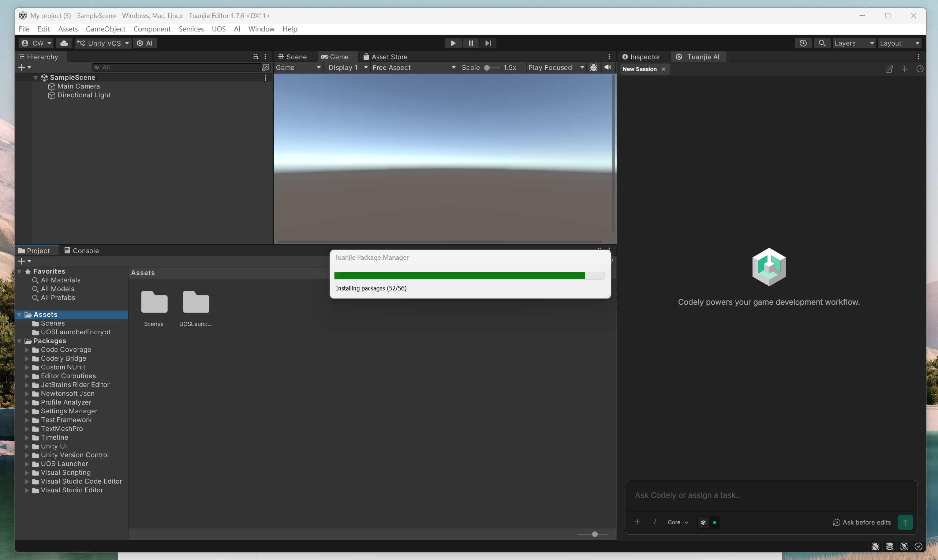Screen dimensions: 938x560
Task: Click the crossed-out refresh icon in status bar
Action: click(x=904, y=546)
